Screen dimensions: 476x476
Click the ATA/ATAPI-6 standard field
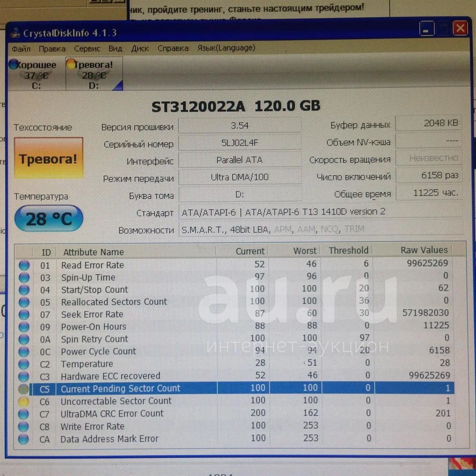pyautogui.click(x=321, y=212)
